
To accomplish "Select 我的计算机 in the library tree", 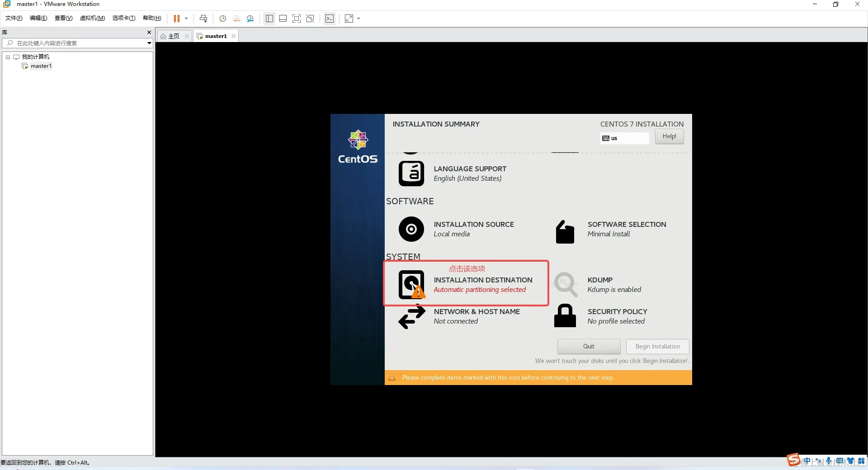I will (36, 57).
